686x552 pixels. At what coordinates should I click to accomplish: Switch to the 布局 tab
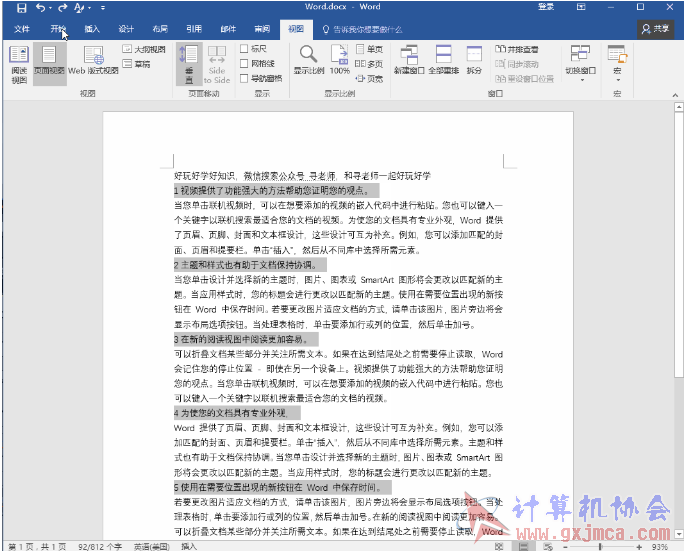pyautogui.click(x=160, y=29)
